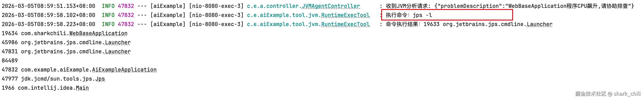Click the red-boxed 'jps -l' command text
The width and height of the screenshot is (644, 100).
(422, 15)
